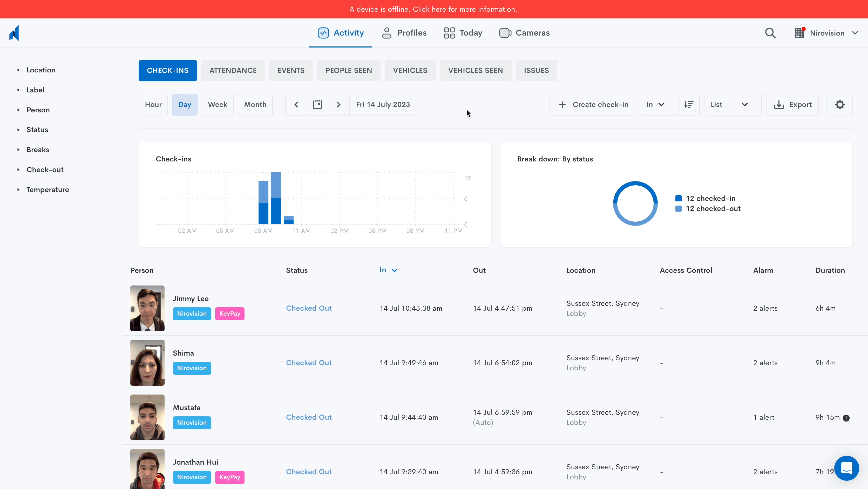Viewport: 868px width, 489px height.
Task: Go to previous day arrow
Action: [x=296, y=105]
